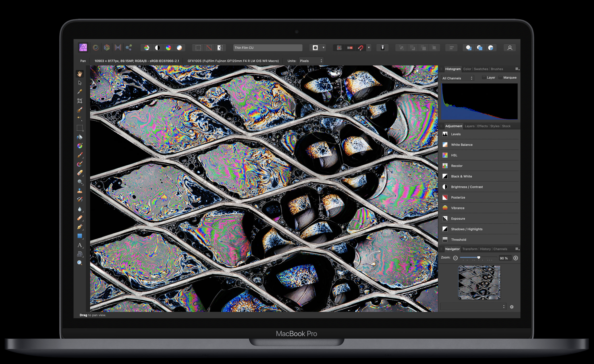Viewport: 594px width, 364px height.
Task: Select the Artistic Text tool
Action: click(x=80, y=245)
